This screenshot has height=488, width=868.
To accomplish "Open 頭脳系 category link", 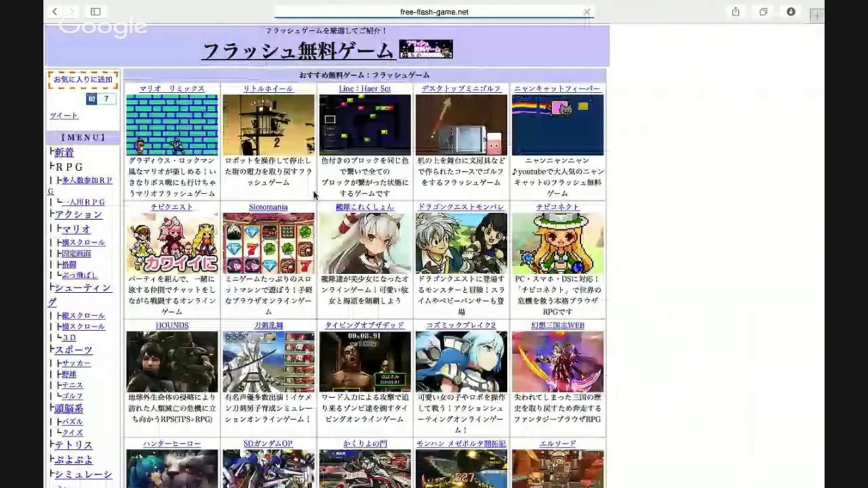I will (x=69, y=409).
